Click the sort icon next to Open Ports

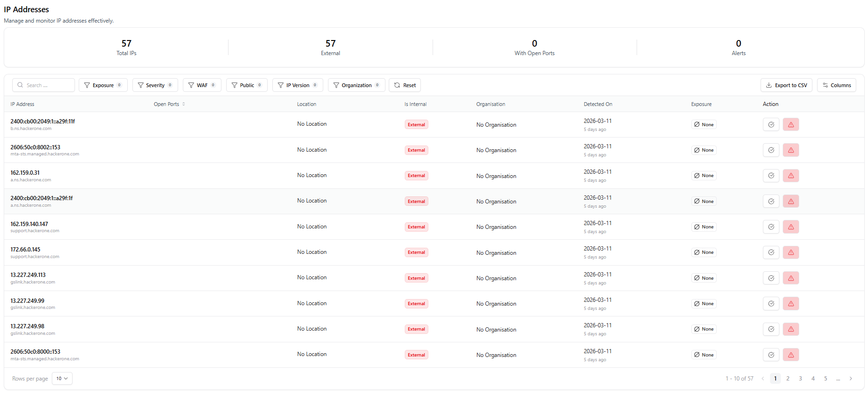click(x=184, y=104)
